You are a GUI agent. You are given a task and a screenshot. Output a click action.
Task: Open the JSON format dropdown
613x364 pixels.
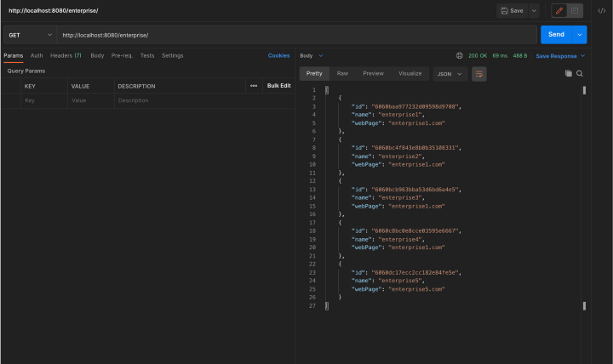[x=450, y=74]
